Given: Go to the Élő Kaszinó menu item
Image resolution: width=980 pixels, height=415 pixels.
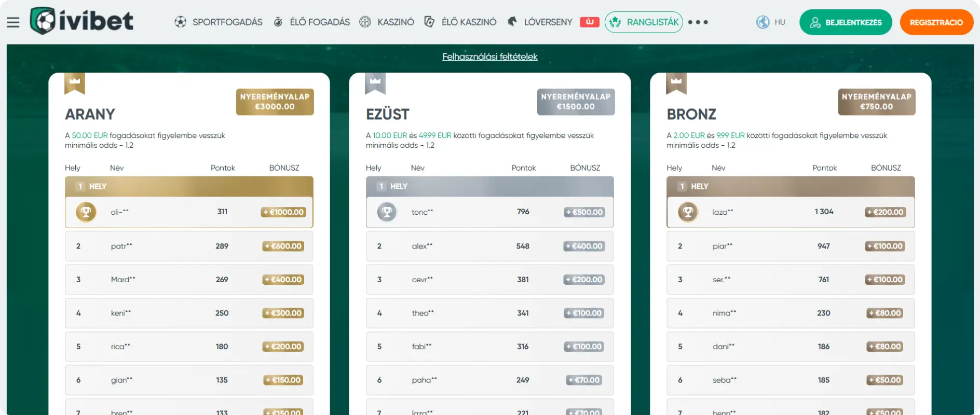Looking at the screenshot, I should pos(468,22).
